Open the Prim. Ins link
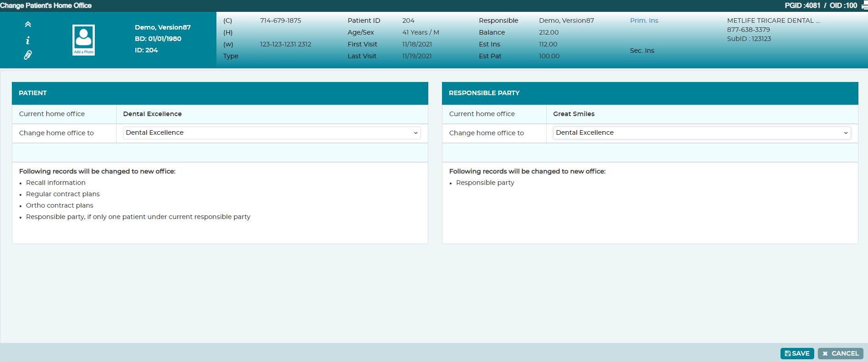868x362 pixels. pyautogui.click(x=644, y=20)
